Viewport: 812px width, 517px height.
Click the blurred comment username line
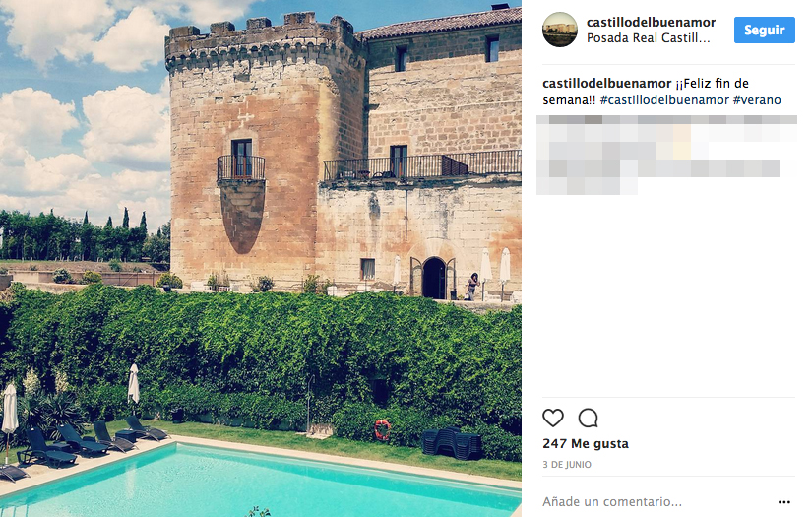[666, 120]
